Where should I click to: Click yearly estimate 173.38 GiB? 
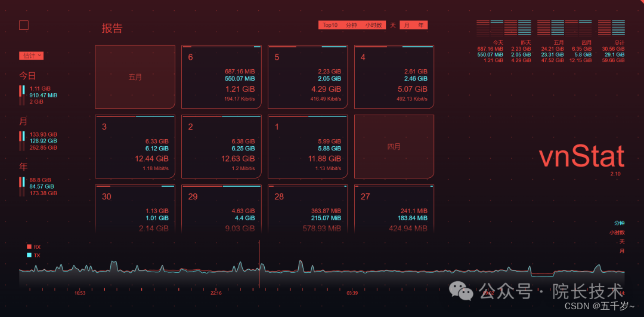(x=43, y=193)
